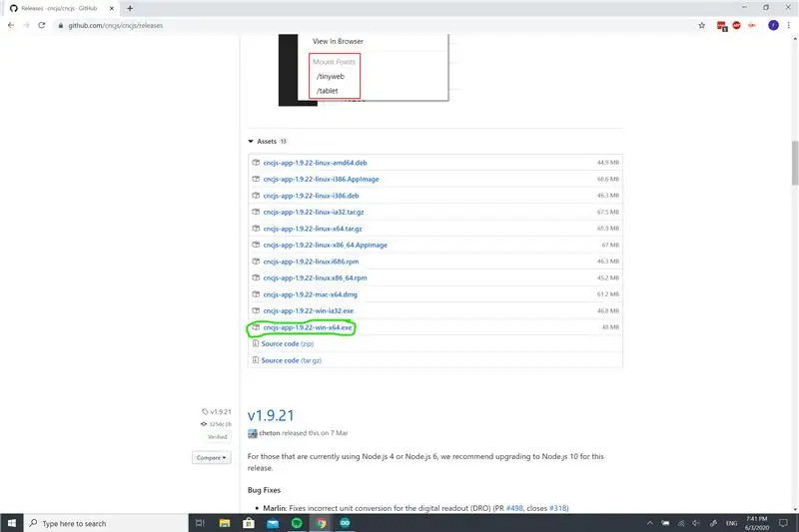Download cncjs-app-1.9.22-linux-ia32.tar.gz
Viewport: 799px width, 532px height.
click(314, 212)
